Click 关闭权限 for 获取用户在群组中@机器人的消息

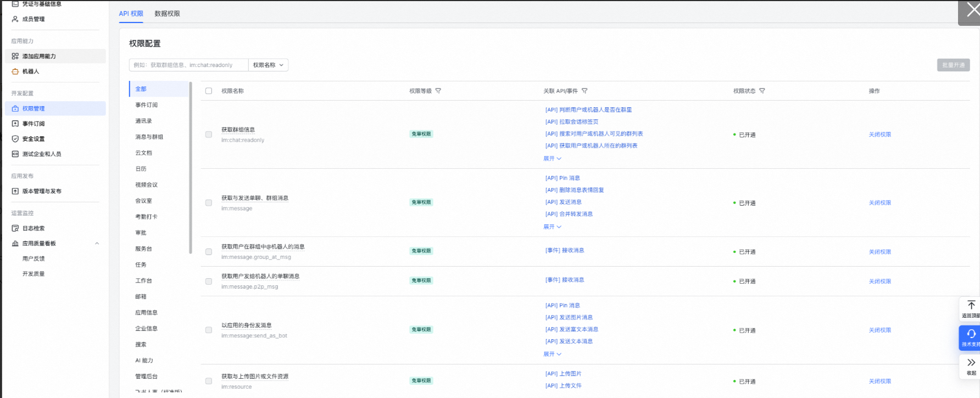click(x=880, y=252)
